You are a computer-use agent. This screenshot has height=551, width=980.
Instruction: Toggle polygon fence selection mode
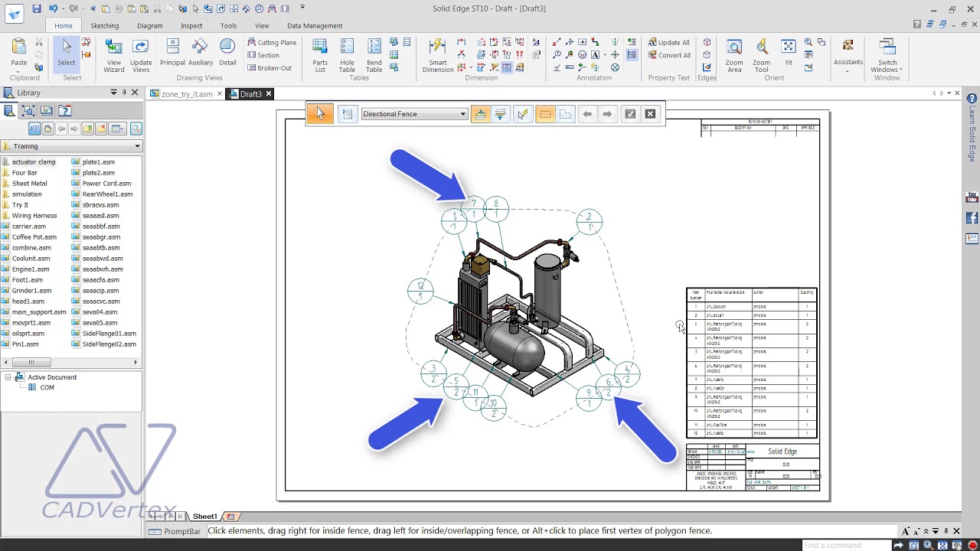tap(565, 114)
